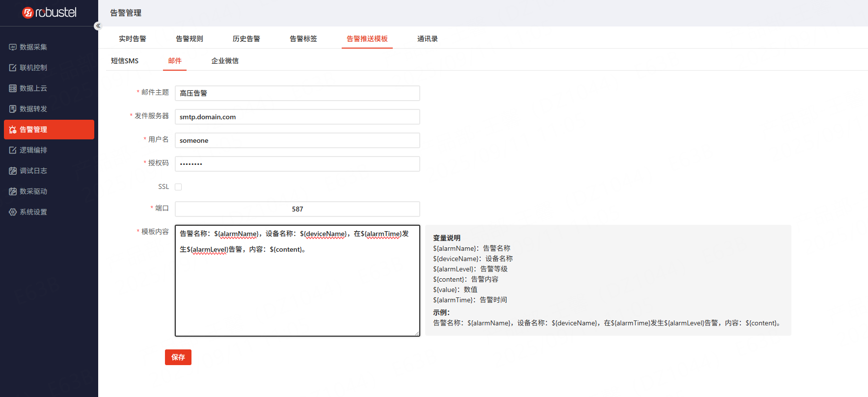This screenshot has width=868, height=397.
Task: Switch to the 实时告警 tab
Action: (x=133, y=39)
